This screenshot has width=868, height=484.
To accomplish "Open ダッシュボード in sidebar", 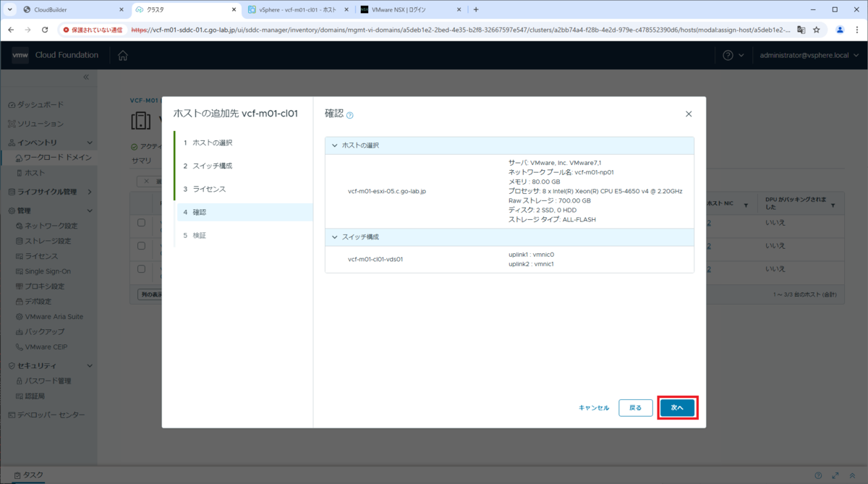I will point(36,105).
